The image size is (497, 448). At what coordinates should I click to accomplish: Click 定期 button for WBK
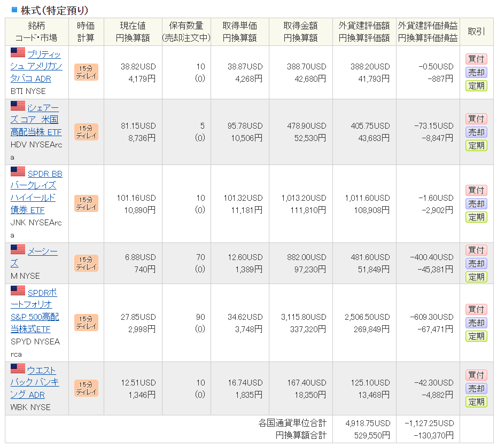476,402
